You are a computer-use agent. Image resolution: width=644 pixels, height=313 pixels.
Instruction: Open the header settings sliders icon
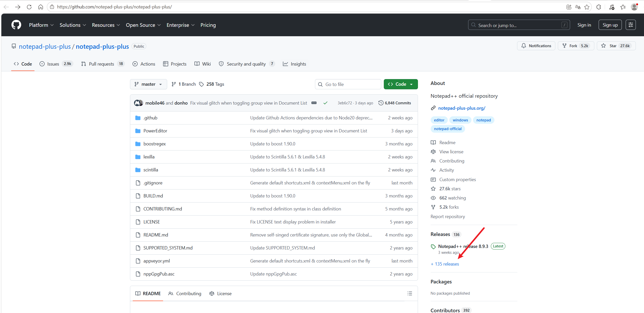[x=630, y=25]
